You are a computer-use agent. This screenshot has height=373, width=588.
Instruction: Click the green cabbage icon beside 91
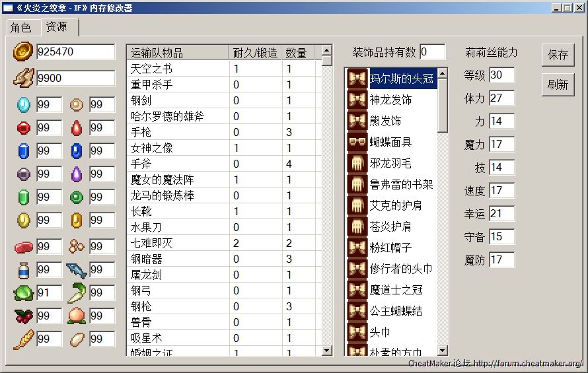tap(23, 292)
